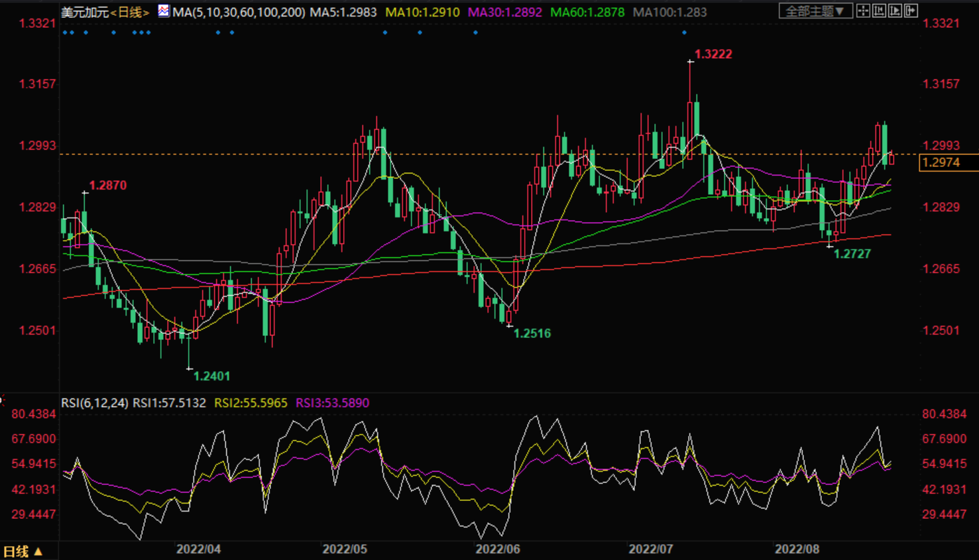The height and width of the screenshot is (560, 979).
Task: Click the play-forward range icon in toolbar
Action: click(895, 11)
